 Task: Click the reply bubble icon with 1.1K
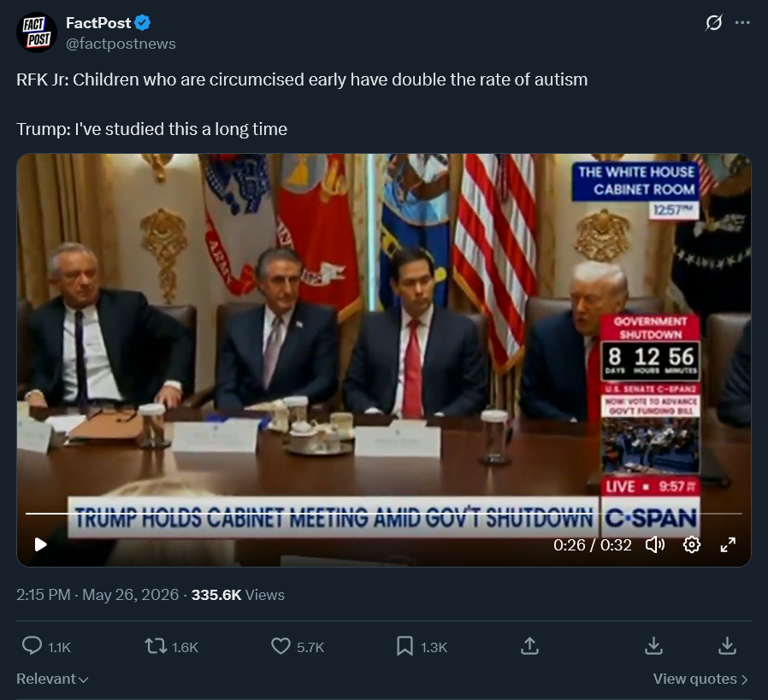(32, 646)
